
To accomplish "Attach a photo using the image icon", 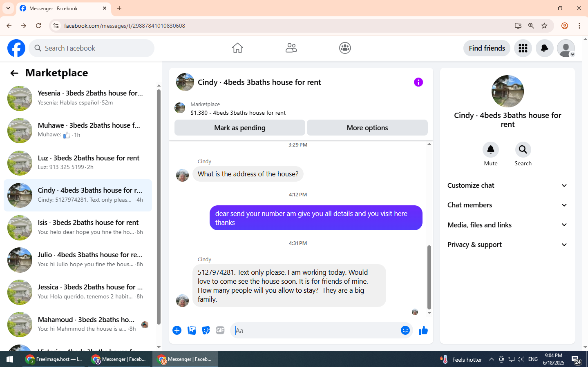I will (x=192, y=330).
